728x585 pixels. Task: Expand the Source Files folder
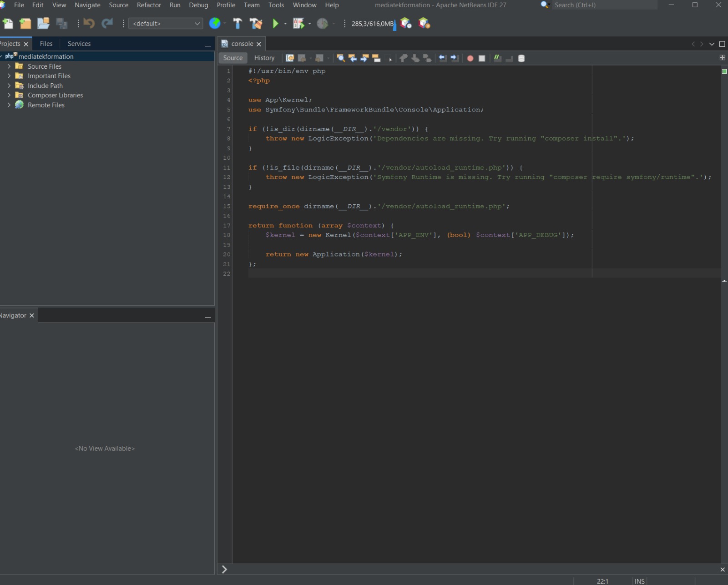coord(9,66)
